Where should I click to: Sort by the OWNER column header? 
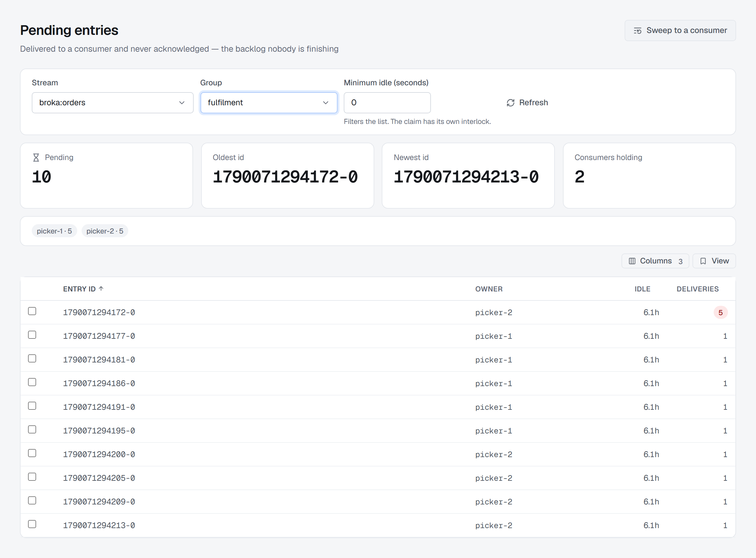pyautogui.click(x=489, y=289)
